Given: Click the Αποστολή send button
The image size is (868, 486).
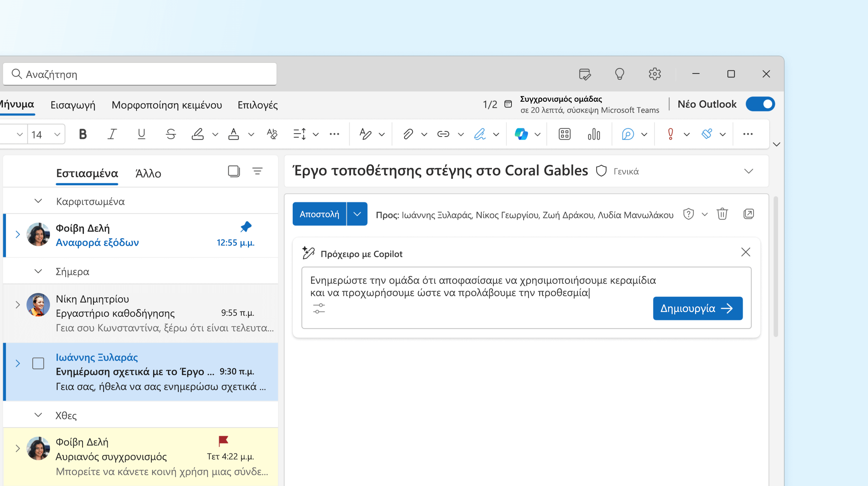Looking at the screenshot, I should coord(319,214).
